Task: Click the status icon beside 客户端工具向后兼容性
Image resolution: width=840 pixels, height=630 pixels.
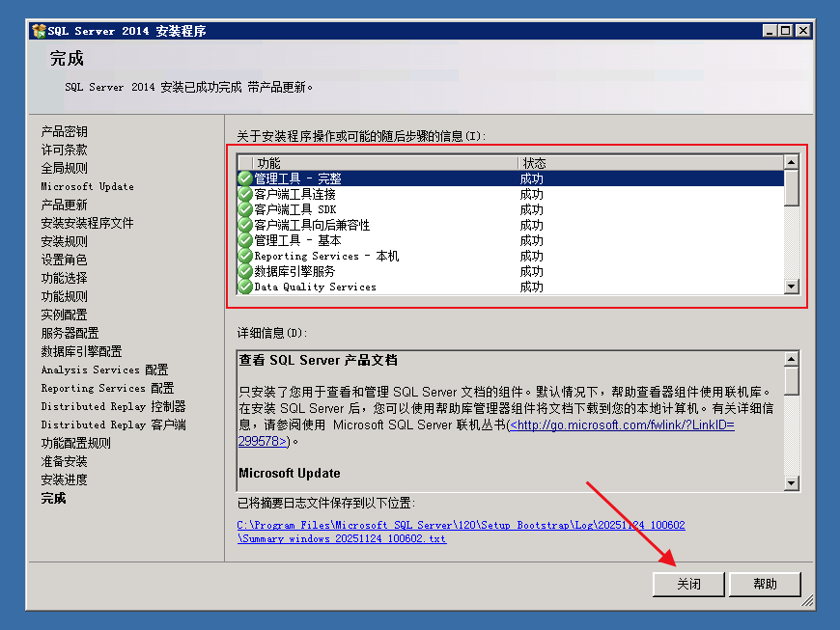Action: click(245, 225)
